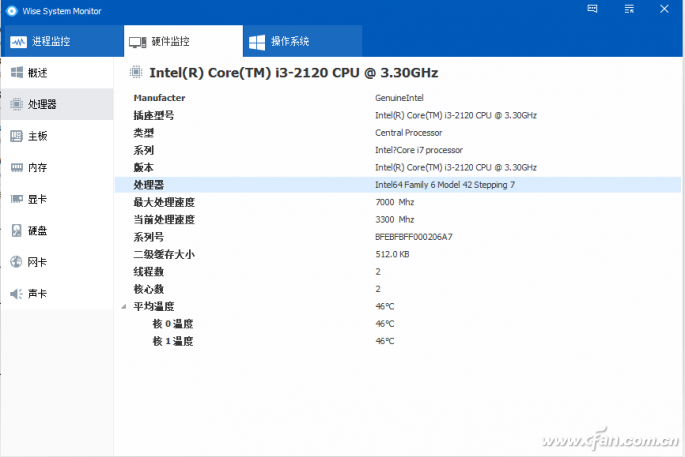Click the BFEBFBFF000206A7 serial value
Viewport: 685px width, 457px height.
coord(414,237)
